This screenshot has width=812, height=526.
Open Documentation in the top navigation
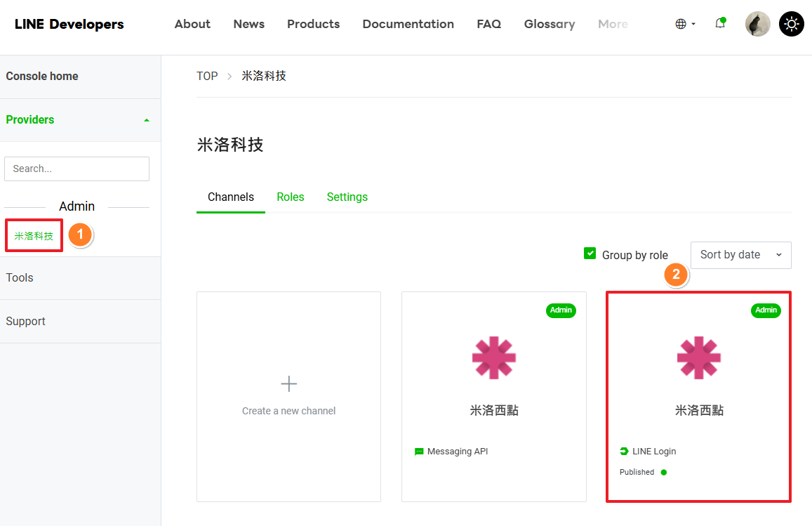coord(408,24)
